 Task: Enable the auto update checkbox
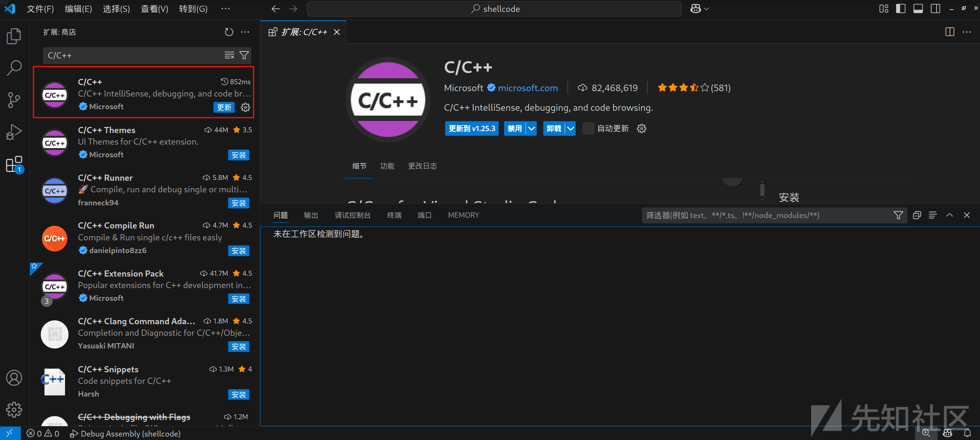point(588,128)
